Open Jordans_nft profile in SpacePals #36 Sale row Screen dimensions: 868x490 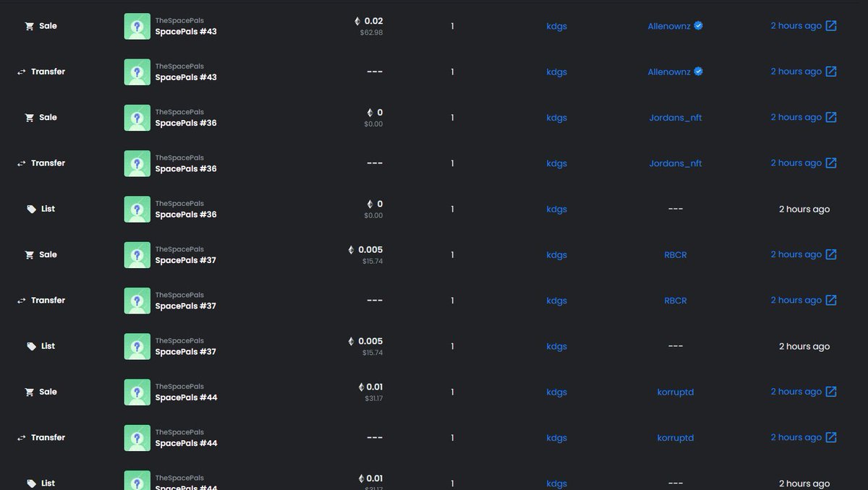pos(676,117)
